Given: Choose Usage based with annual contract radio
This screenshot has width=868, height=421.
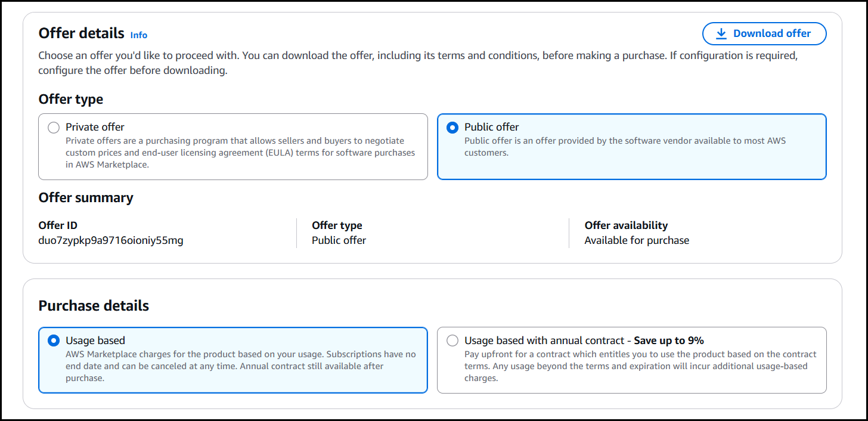Looking at the screenshot, I should (x=452, y=341).
